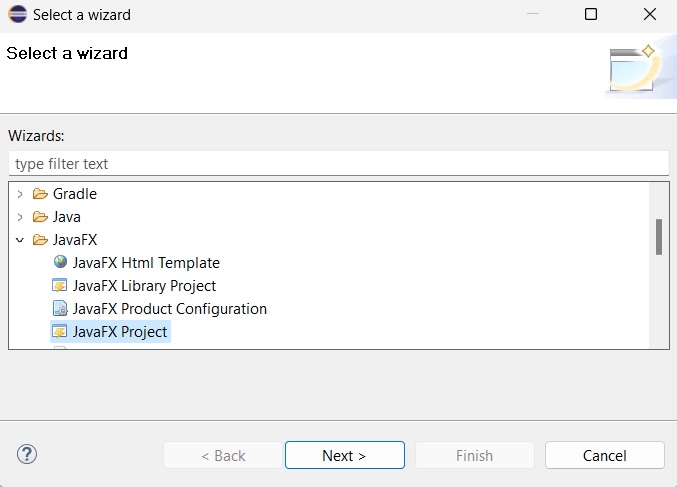Image resolution: width=677 pixels, height=487 pixels.
Task: Click the JavaFX Project wizard icon
Action: [60, 332]
